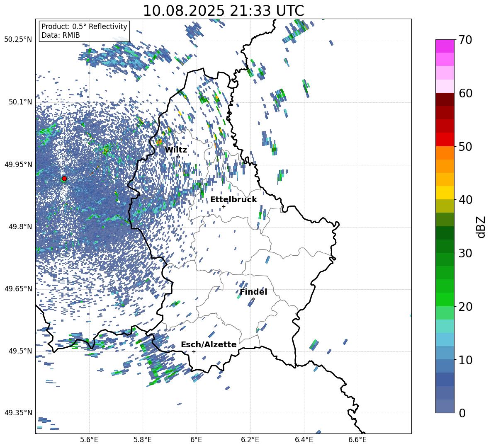Screen dimensions: 491x448
Task: Click the 49.95°N latitude label
Action: point(18,165)
